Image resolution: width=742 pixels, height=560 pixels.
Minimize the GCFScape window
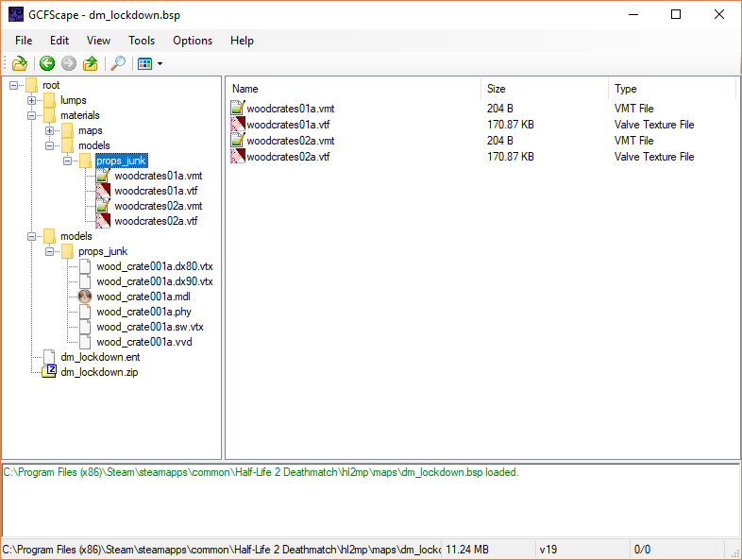pos(633,15)
